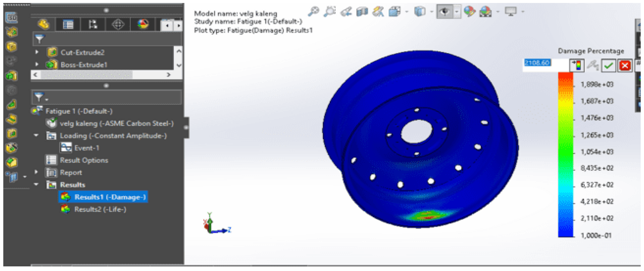Select Results2 (-Life-) plot
This screenshot has height=271, width=644.
[100, 209]
